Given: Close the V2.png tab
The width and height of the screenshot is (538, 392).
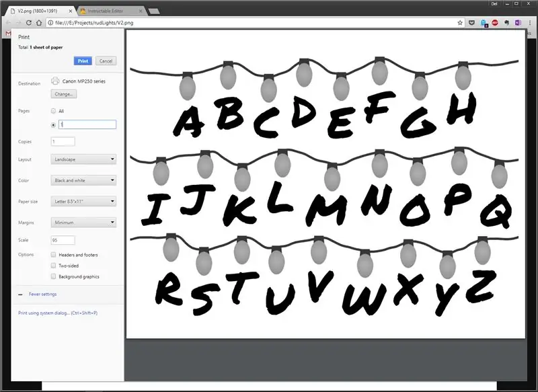Looking at the screenshot, I should point(71,11).
